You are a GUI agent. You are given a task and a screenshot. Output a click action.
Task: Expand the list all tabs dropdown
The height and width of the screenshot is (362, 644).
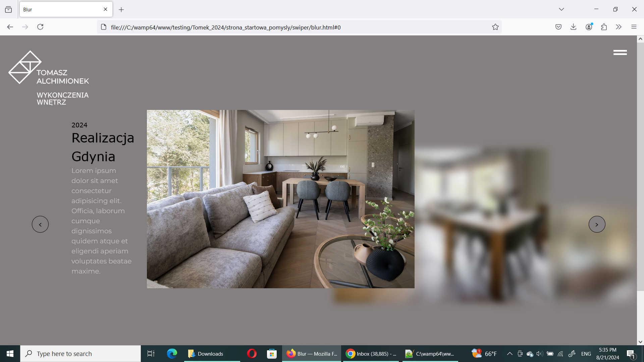tap(561, 9)
